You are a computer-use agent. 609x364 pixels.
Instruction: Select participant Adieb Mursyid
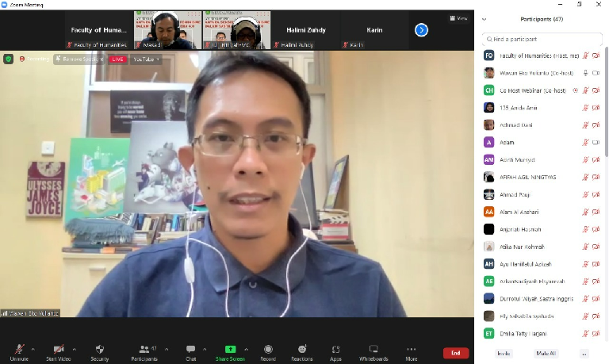click(542, 160)
